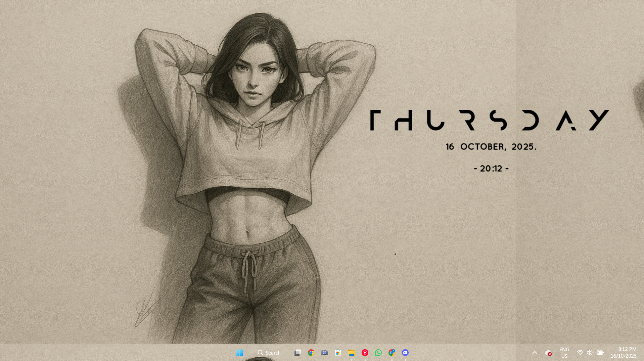Open Microsoft Store from the taskbar
644x361 pixels.
tap(338, 353)
